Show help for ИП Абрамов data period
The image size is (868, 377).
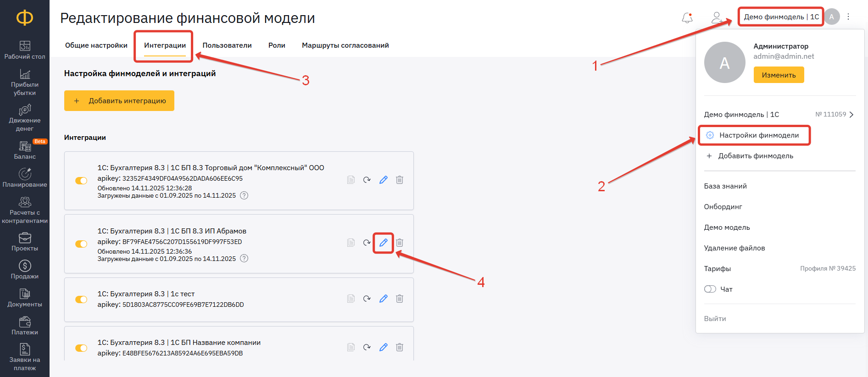(x=244, y=258)
